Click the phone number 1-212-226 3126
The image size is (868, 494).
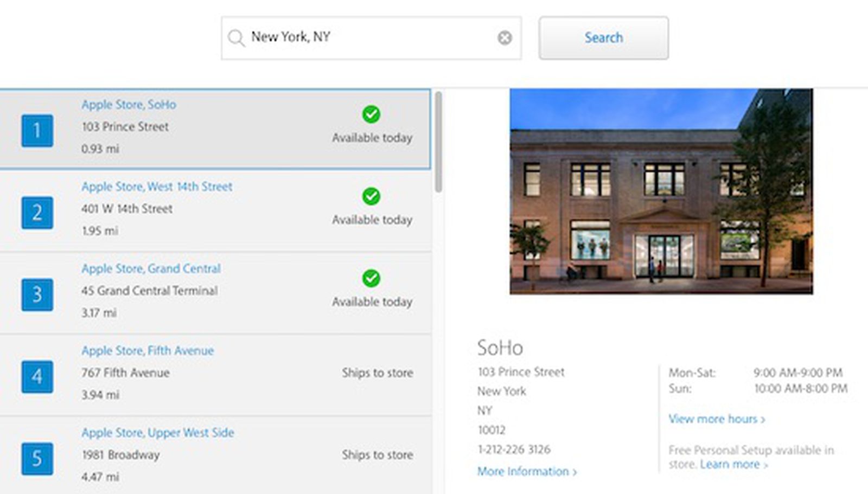point(513,449)
